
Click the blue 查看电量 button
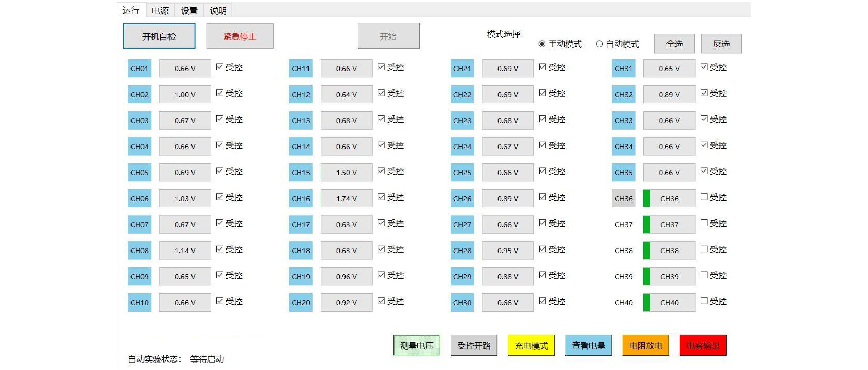click(588, 345)
